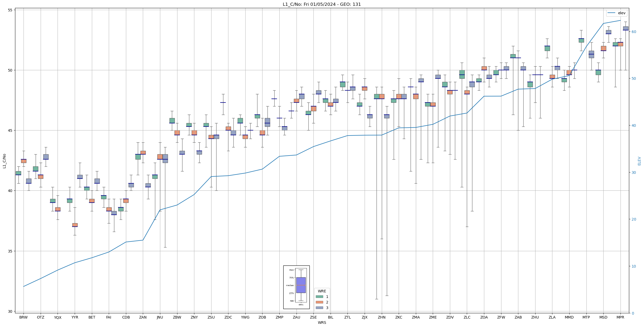Click the green WRE 1 legend swatch
This screenshot has width=644, height=327.
(x=319, y=297)
